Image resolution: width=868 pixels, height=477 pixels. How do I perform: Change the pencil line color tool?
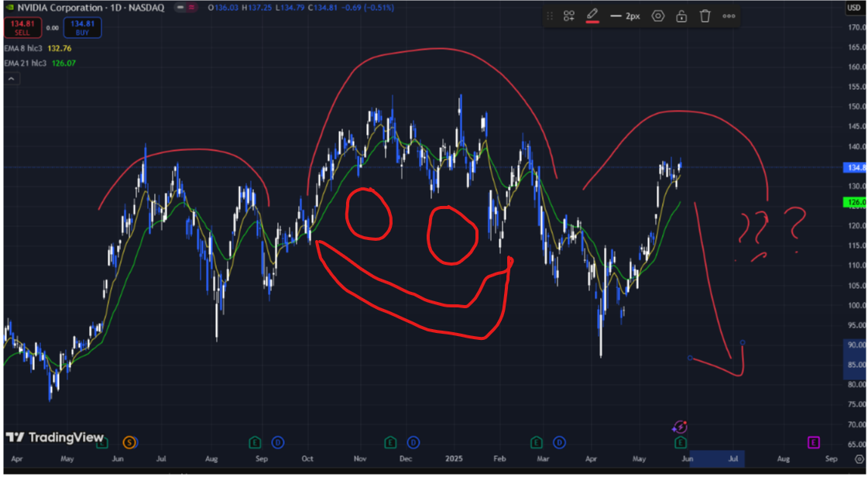[592, 16]
